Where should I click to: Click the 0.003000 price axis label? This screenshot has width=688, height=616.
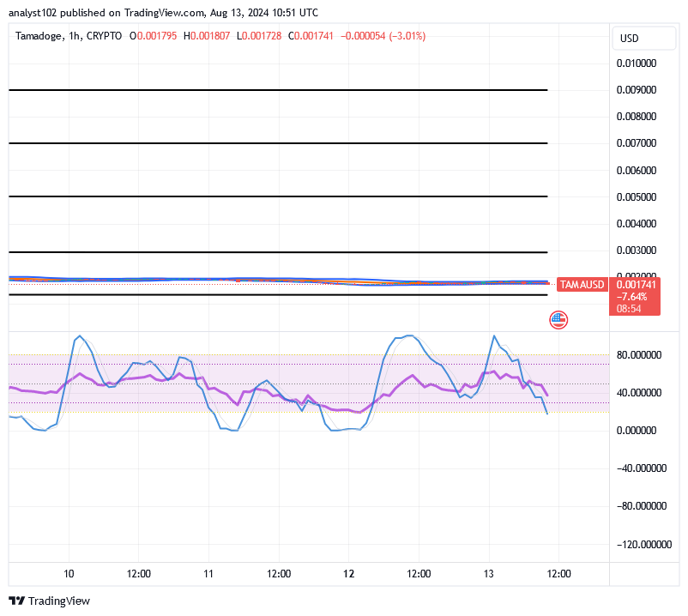pyautogui.click(x=637, y=250)
